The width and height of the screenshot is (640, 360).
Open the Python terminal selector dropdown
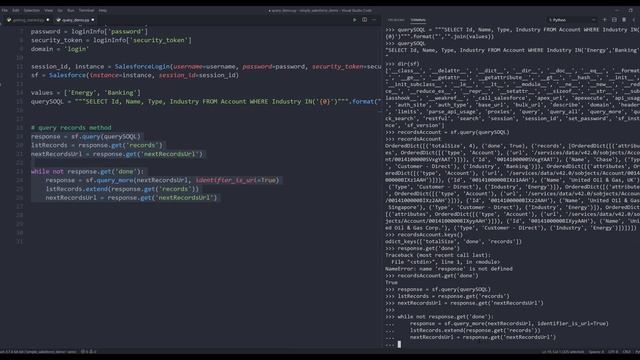coord(571,20)
